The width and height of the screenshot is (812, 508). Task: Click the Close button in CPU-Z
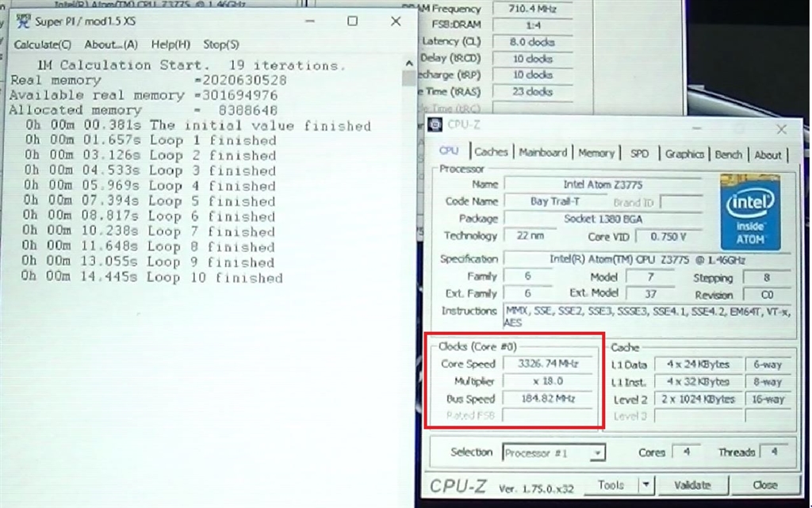(x=765, y=485)
